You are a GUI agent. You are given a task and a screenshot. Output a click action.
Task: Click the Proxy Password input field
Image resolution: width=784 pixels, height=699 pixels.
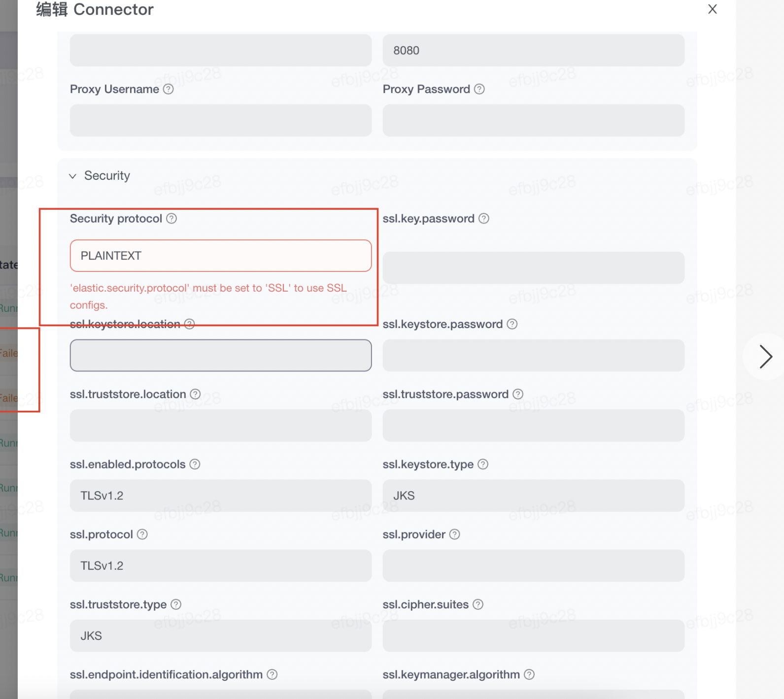point(533,120)
